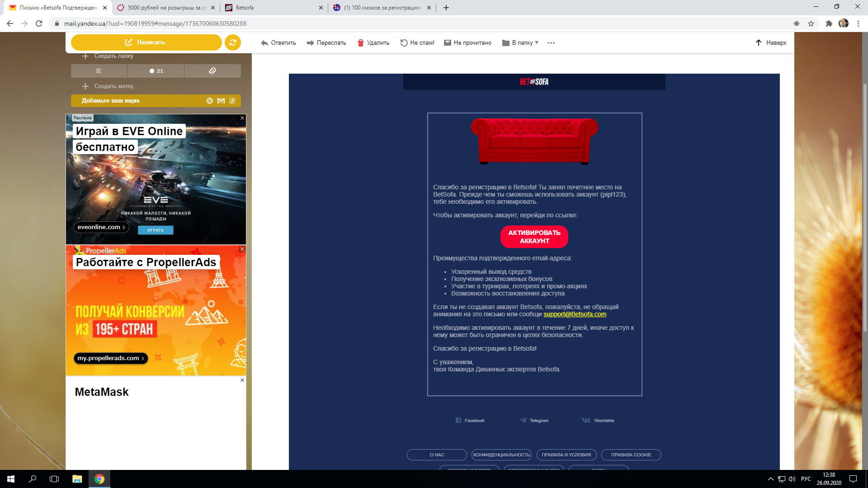Mark message as not spam
The height and width of the screenshot is (488, 868).
[417, 43]
